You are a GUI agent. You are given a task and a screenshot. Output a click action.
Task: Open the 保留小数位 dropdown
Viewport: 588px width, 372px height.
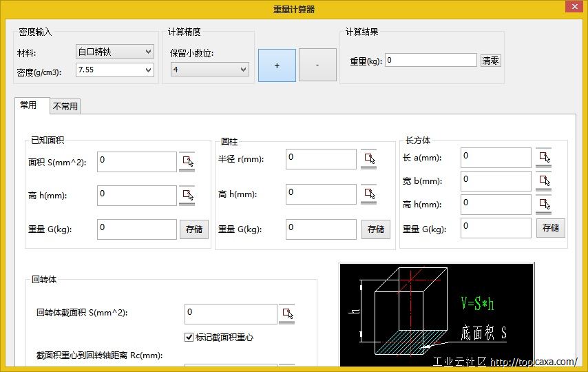tap(209, 70)
